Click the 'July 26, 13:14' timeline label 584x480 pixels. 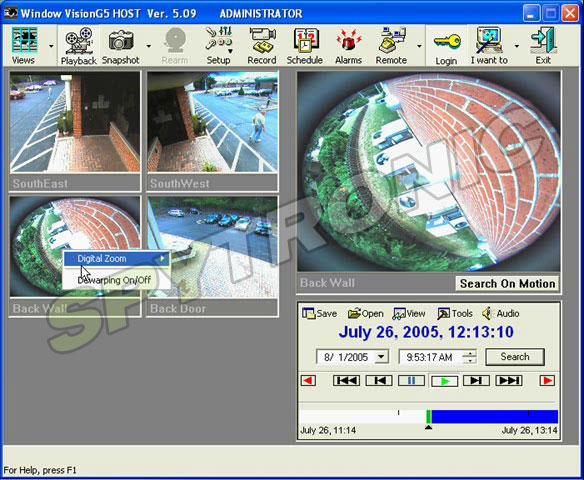pyautogui.click(x=530, y=430)
